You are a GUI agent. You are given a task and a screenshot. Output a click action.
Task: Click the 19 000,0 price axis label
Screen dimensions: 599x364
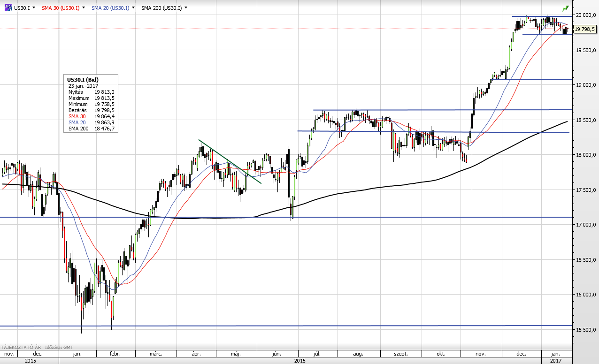tap(587, 85)
